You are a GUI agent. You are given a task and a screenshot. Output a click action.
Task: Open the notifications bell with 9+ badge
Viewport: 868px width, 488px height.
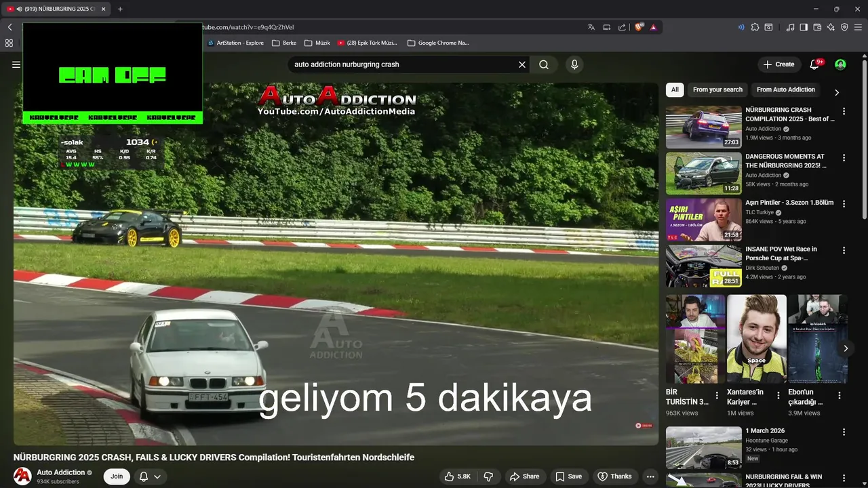pyautogui.click(x=815, y=64)
